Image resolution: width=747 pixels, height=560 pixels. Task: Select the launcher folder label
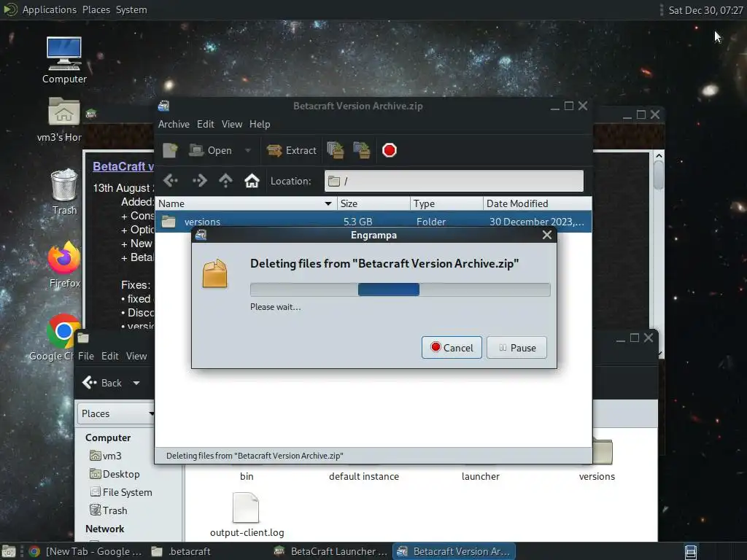click(x=480, y=476)
